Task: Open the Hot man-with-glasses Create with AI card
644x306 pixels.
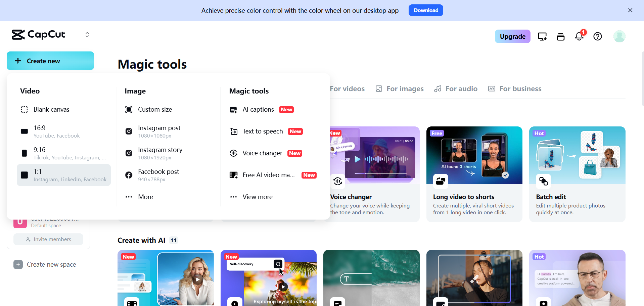Action: coord(577,278)
